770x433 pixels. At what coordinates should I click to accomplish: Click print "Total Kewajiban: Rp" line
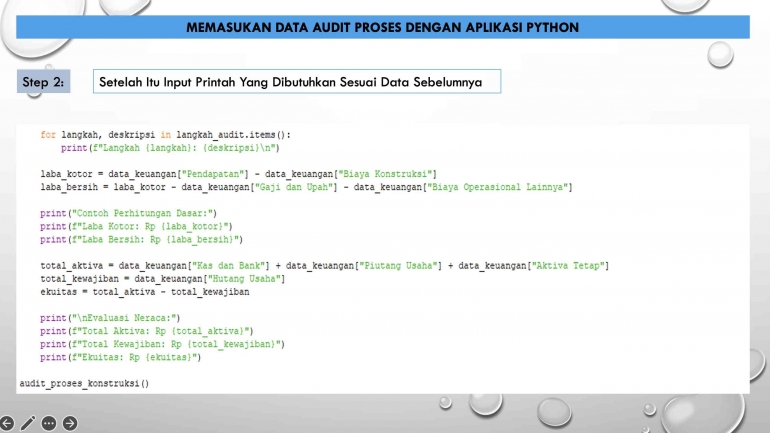[x=163, y=344]
